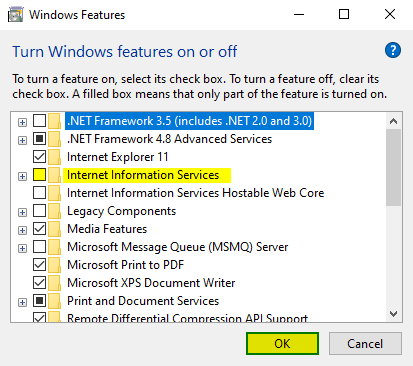Viewport: 413px width, 366px height.
Task: Toggle the Print and Document Services checkbox
Action: pos(39,301)
